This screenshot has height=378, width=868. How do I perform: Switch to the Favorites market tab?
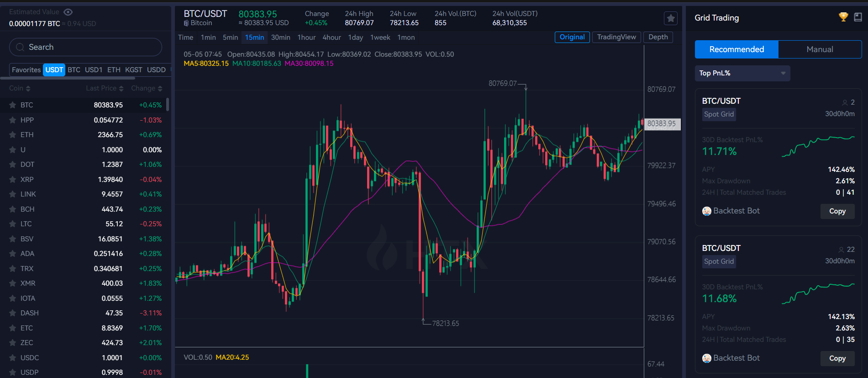tap(26, 70)
